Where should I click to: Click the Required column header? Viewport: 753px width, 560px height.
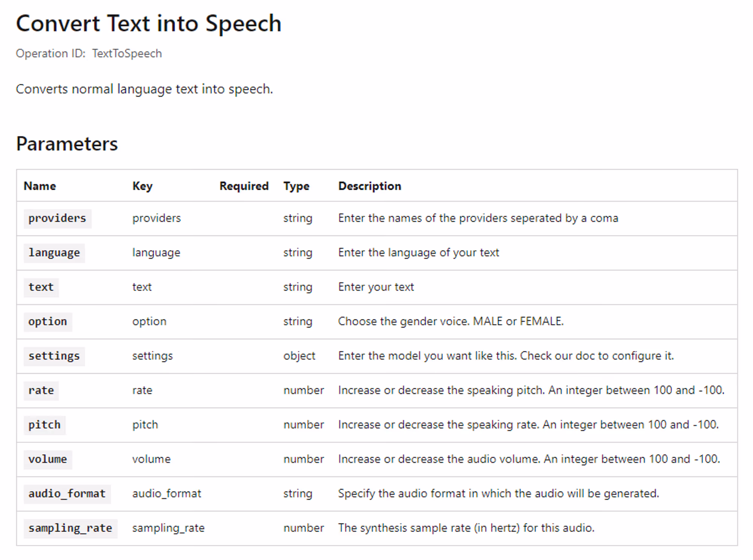(x=244, y=186)
